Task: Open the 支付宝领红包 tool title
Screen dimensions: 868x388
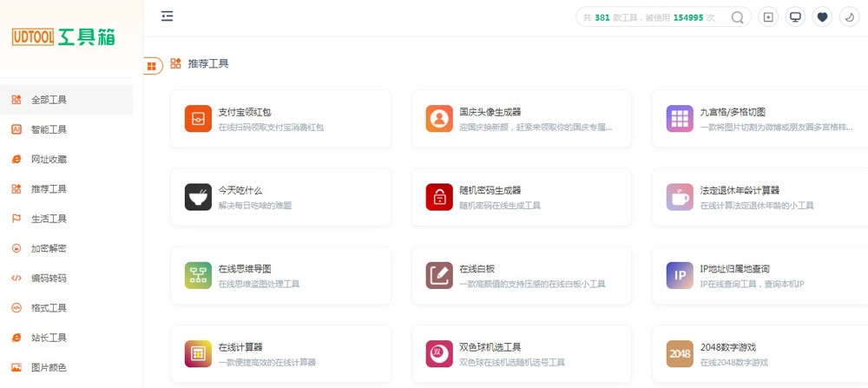Action: point(245,112)
